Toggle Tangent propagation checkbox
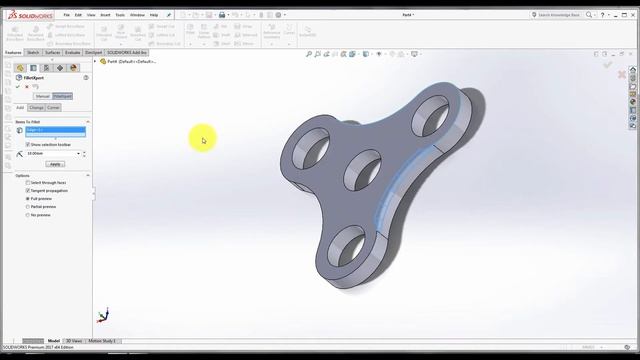 coord(28,191)
